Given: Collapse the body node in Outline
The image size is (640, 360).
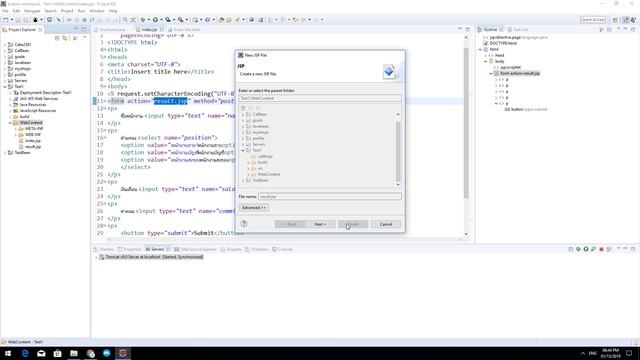Looking at the screenshot, I should pos(486,61).
